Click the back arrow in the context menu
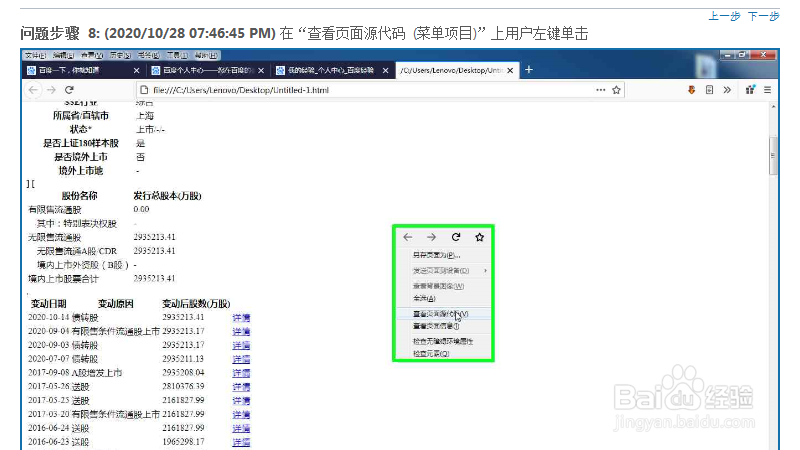This screenshot has width=800, height=450. (408, 237)
